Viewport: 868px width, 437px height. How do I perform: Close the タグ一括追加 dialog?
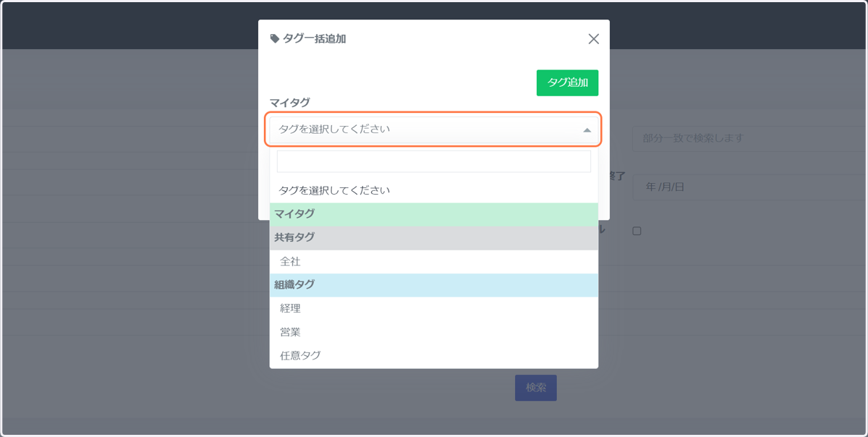tap(594, 39)
